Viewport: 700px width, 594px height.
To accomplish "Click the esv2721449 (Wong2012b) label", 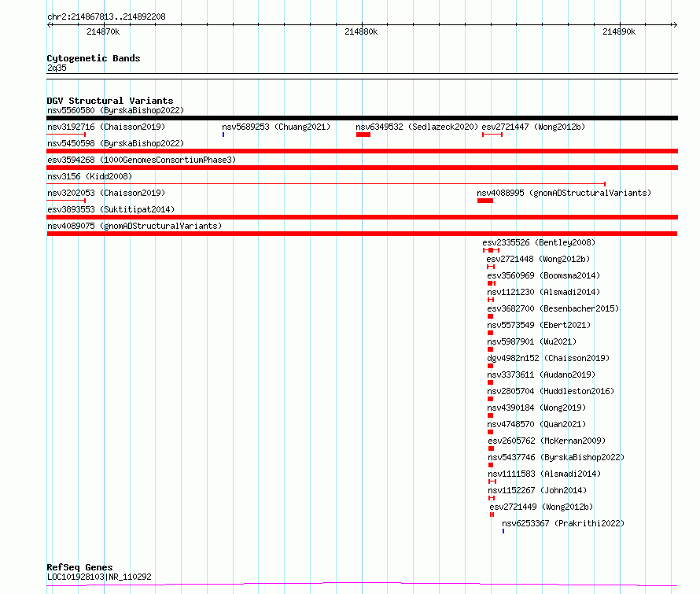I will point(542,507).
